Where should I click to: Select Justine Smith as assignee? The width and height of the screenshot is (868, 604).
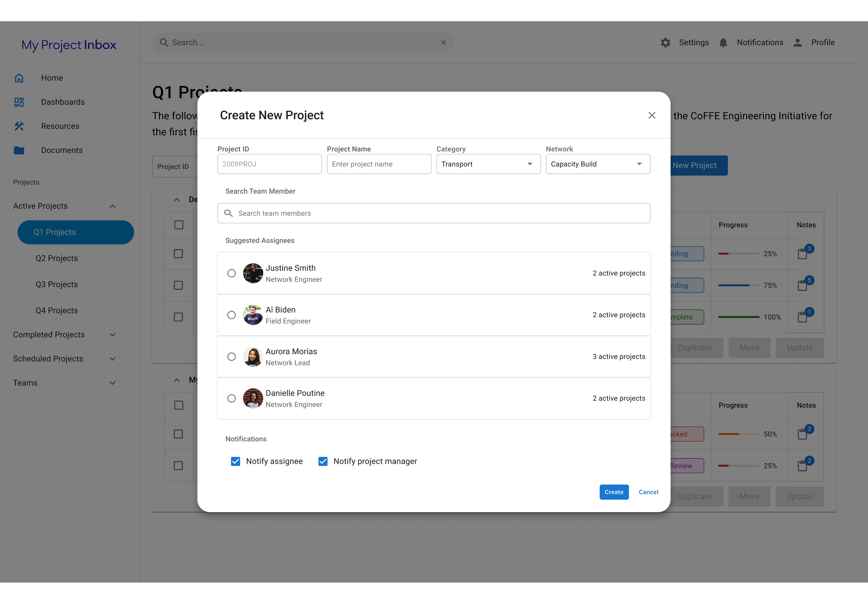(x=231, y=273)
